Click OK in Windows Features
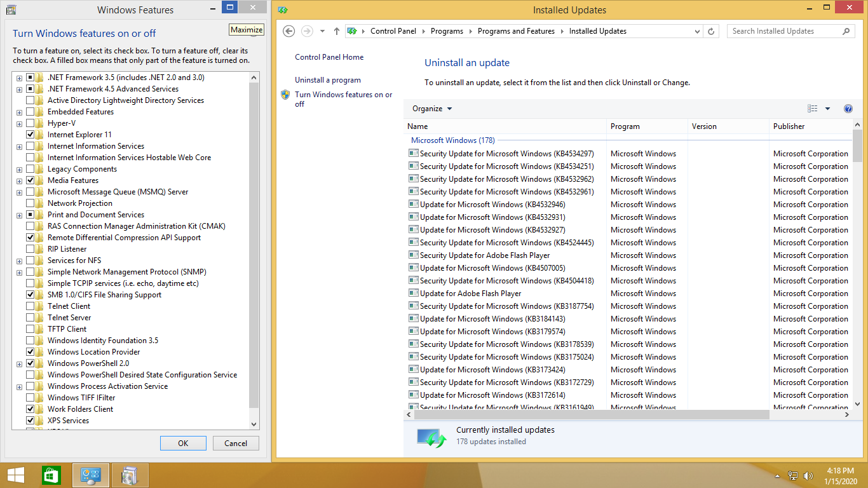Viewport: 868px width, 488px height. [x=183, y=444]
